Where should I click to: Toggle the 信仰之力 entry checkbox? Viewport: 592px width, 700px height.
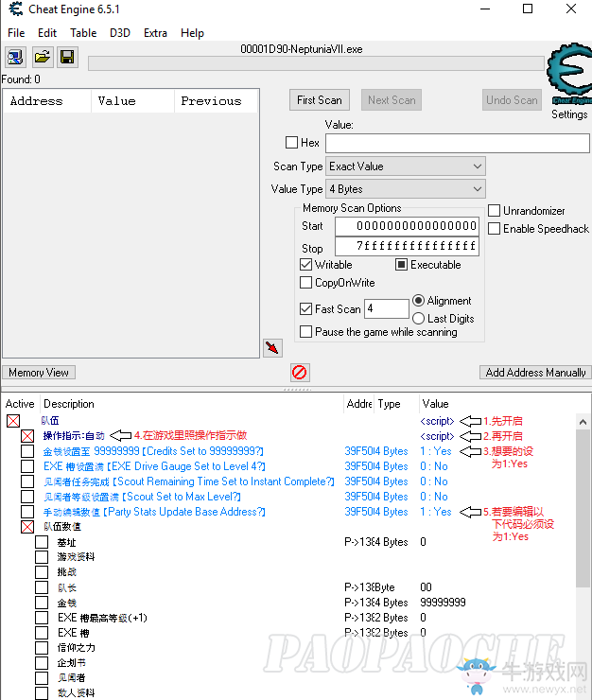(42, 648)
